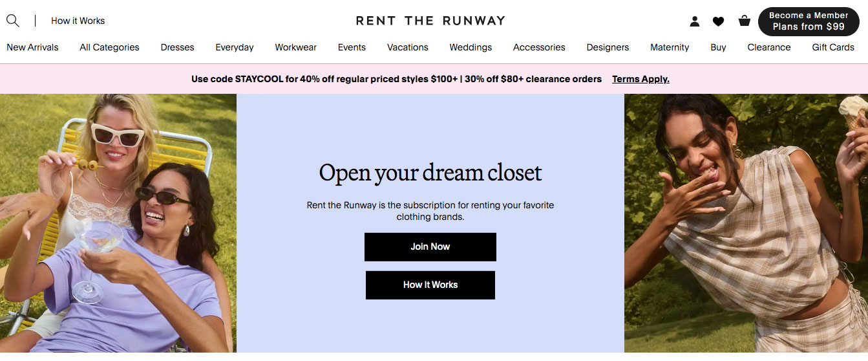The image size is (868, 361).
Task: Click the plaid top model photo
Action: (x=746, y=223)
